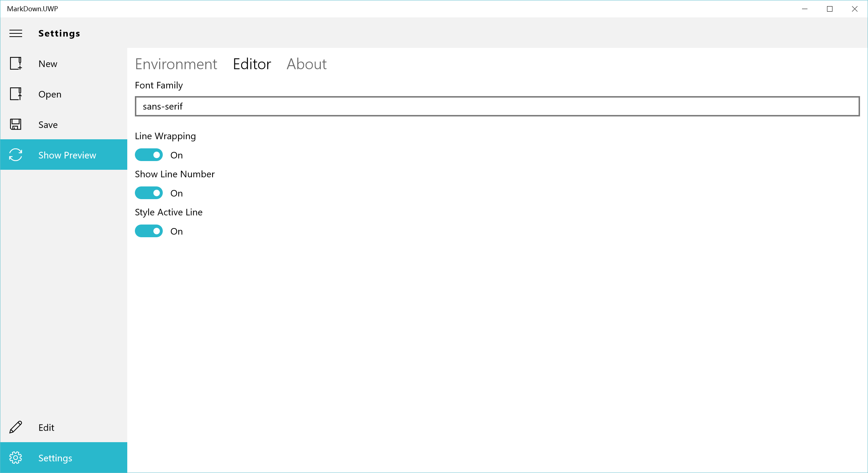Maximize the MarkDown.UWP window

pos(830,9)
